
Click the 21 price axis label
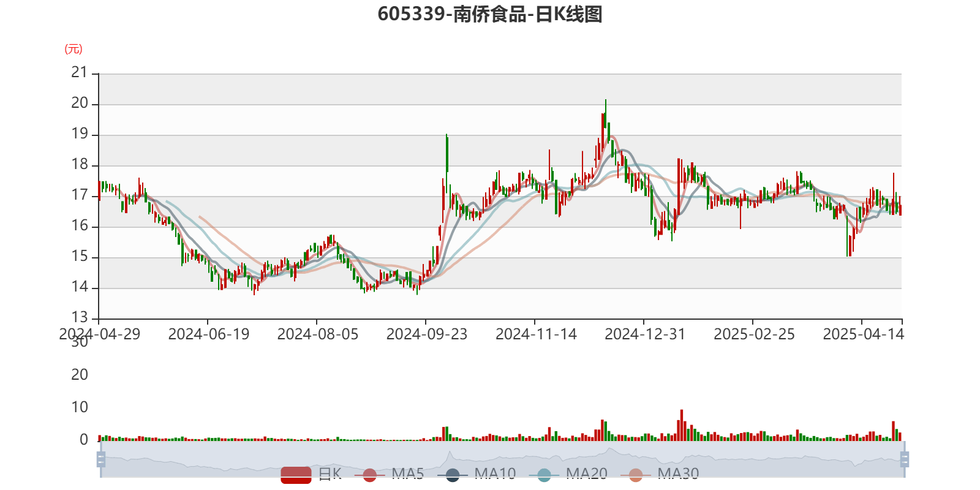[x=80, y=72]
